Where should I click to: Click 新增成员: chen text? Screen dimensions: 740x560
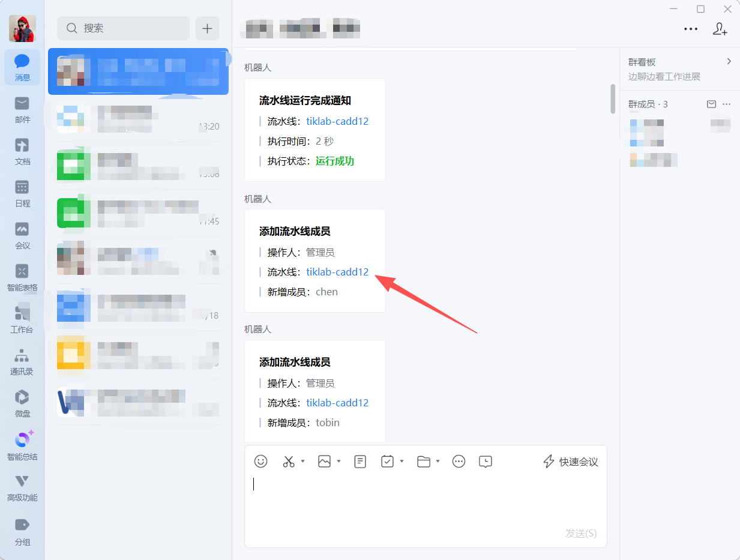click(x=302, y=292)
